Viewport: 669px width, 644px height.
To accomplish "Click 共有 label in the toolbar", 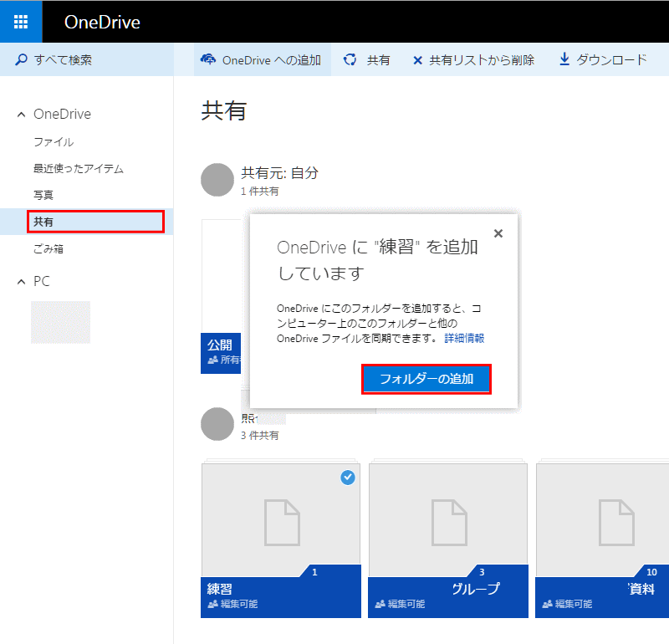I will (x=379, y=60).
